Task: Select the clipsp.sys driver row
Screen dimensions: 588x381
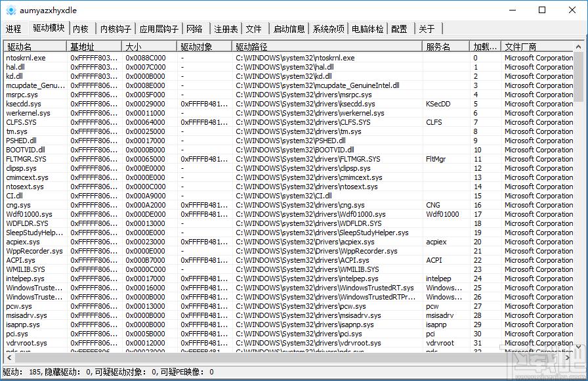Action: coord(289,168)
